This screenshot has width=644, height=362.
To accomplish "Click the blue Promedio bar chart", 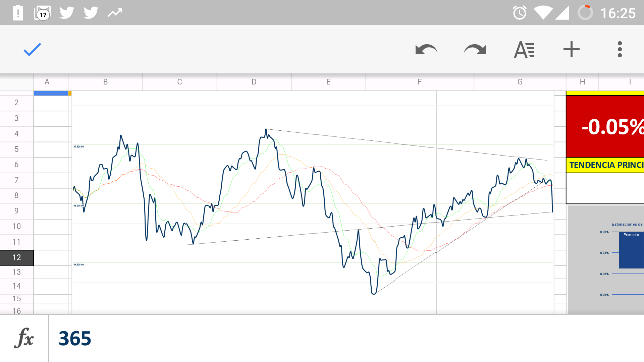I will coord(631,251).
